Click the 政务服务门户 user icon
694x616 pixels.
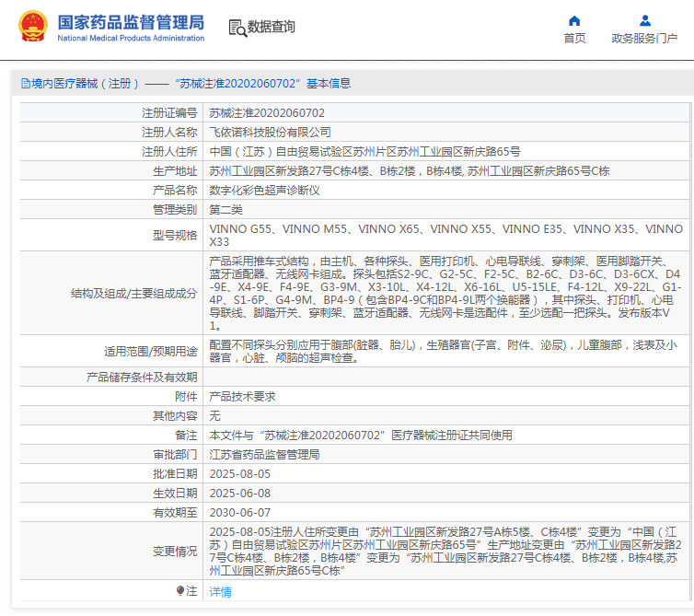645,21
